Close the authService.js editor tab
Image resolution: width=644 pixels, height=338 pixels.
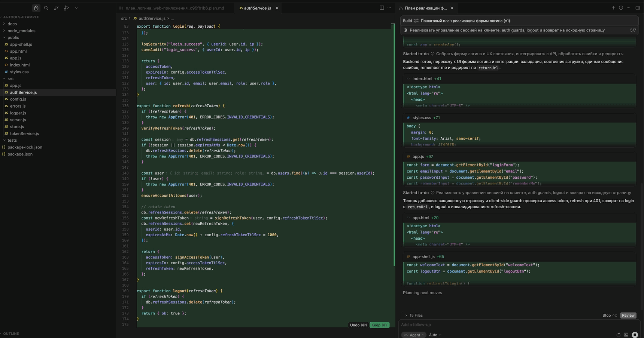277,8
